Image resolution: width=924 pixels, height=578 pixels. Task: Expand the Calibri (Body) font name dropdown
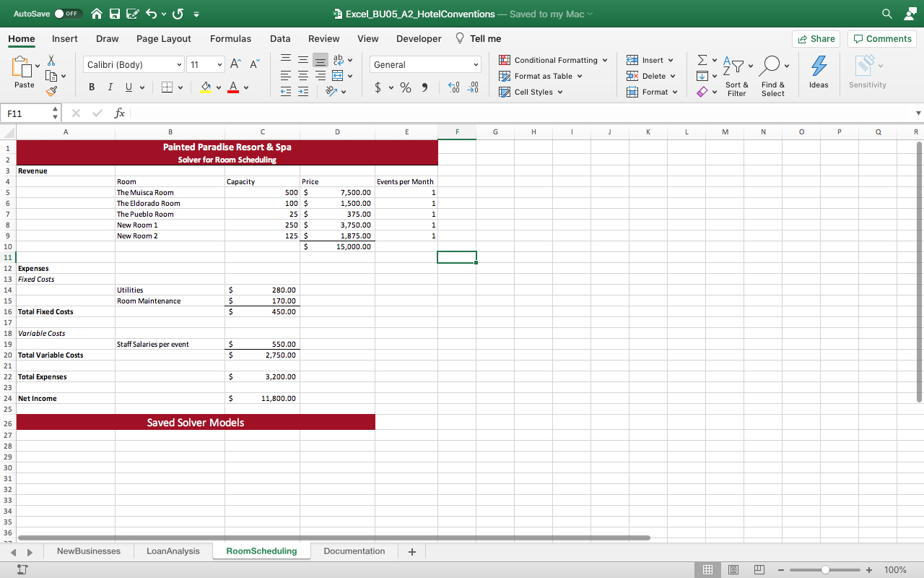pyautogui.click(x=134, y=65)
